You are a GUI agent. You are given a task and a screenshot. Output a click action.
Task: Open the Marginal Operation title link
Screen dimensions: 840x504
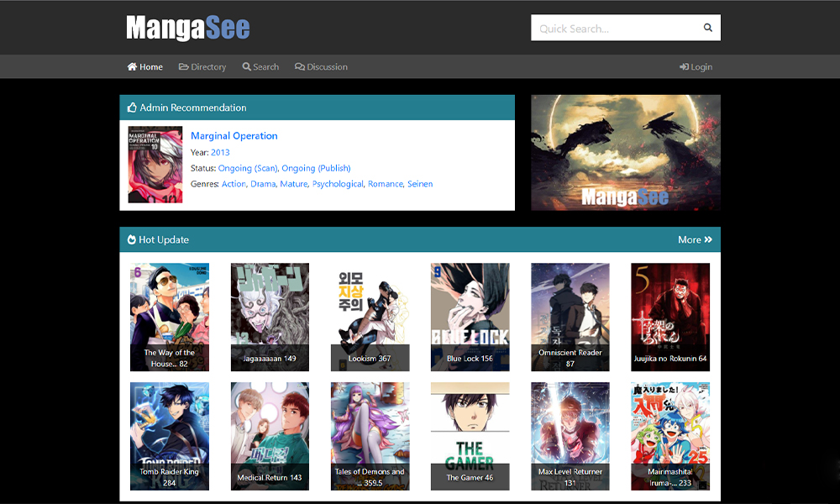pos(234,136)
